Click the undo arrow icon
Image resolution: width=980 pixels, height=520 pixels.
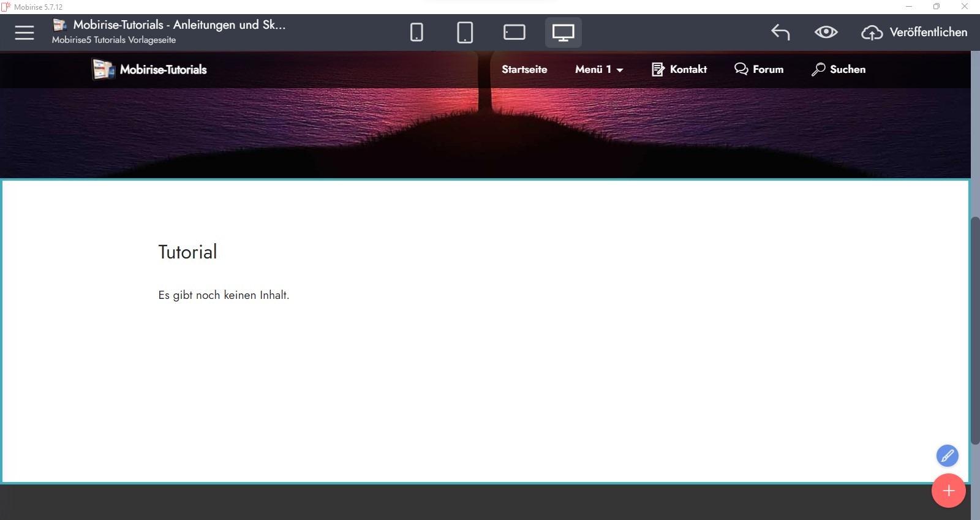coord(780,32)
